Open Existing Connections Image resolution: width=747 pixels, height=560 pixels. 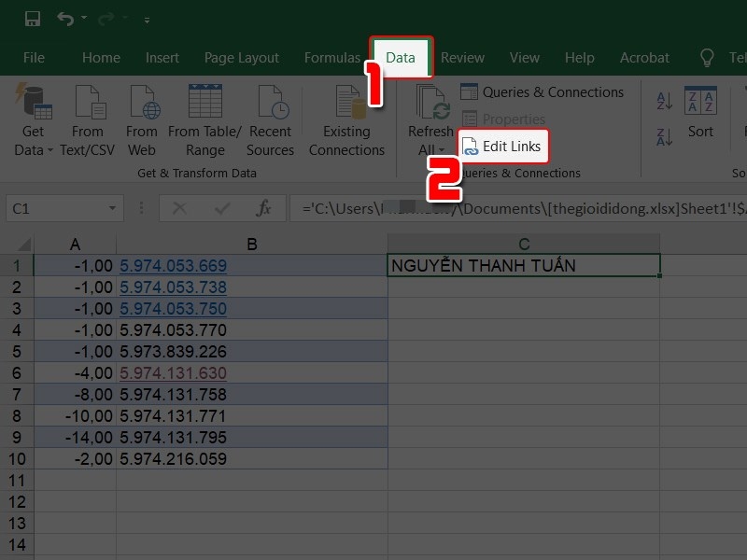[346, 120]
